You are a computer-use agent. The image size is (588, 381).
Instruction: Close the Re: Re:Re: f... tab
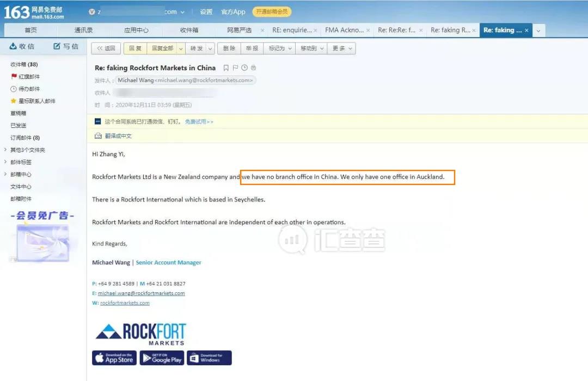coord(421,30)
